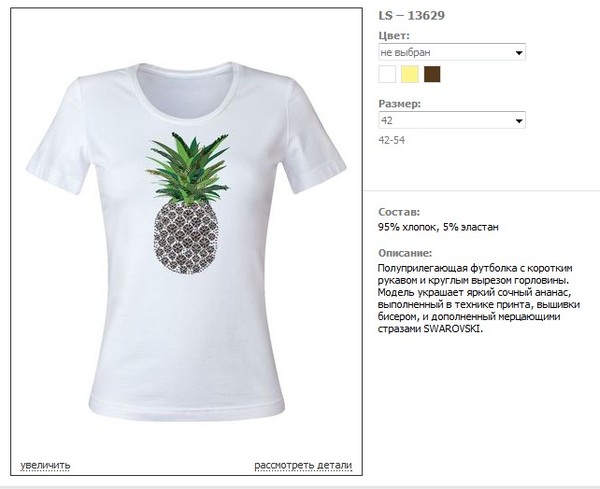Image resolution: width=600 pixels, height=489 pixels.
Task: Click the 'Размер:' label
Action: point(399,104)
